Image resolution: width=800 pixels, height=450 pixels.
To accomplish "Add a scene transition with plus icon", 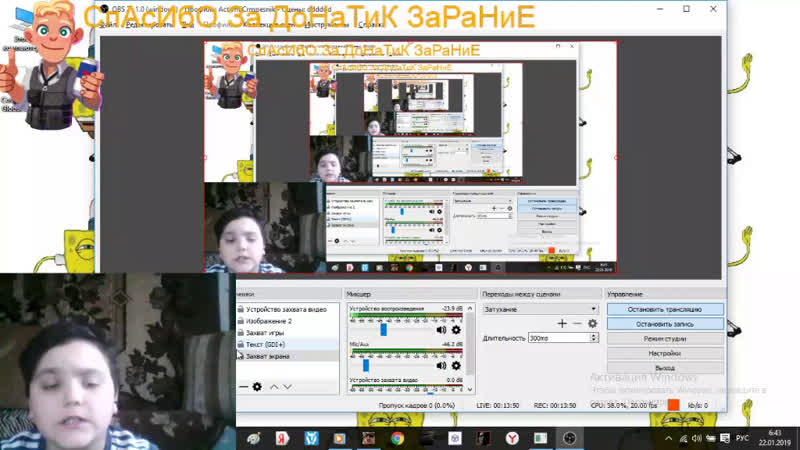I will click(562, 323).
